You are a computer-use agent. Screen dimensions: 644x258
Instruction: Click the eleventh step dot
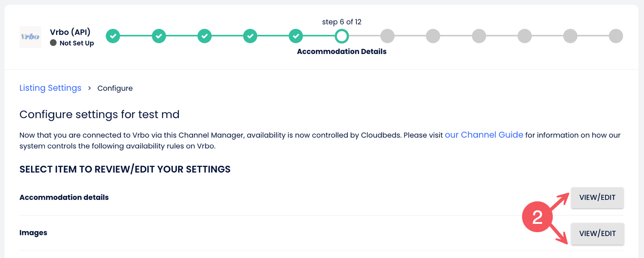570,36
